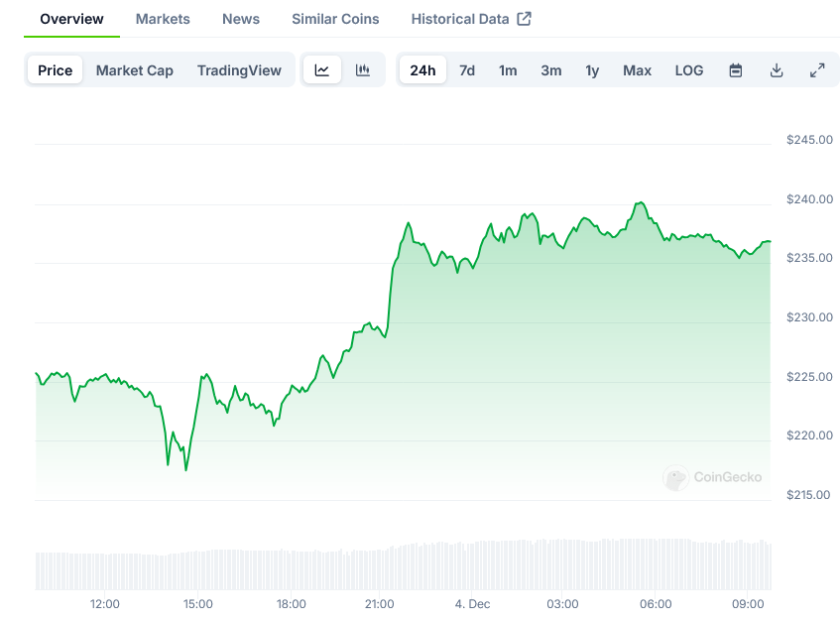Open the Markets tab
The height and width of the screenshot is (622, 840).
pyautogui.click(x=163, y=19)
